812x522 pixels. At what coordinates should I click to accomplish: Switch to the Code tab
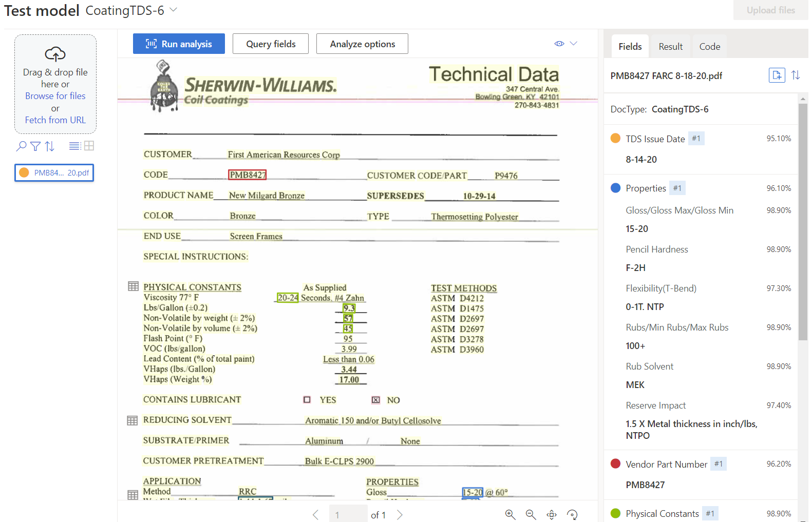(x=710, y=47)
